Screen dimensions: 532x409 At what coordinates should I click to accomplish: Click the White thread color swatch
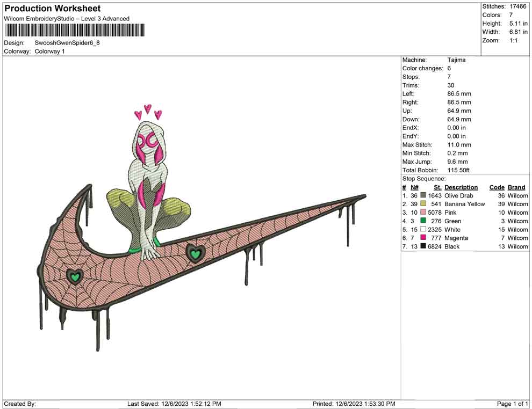coord(423,229)
